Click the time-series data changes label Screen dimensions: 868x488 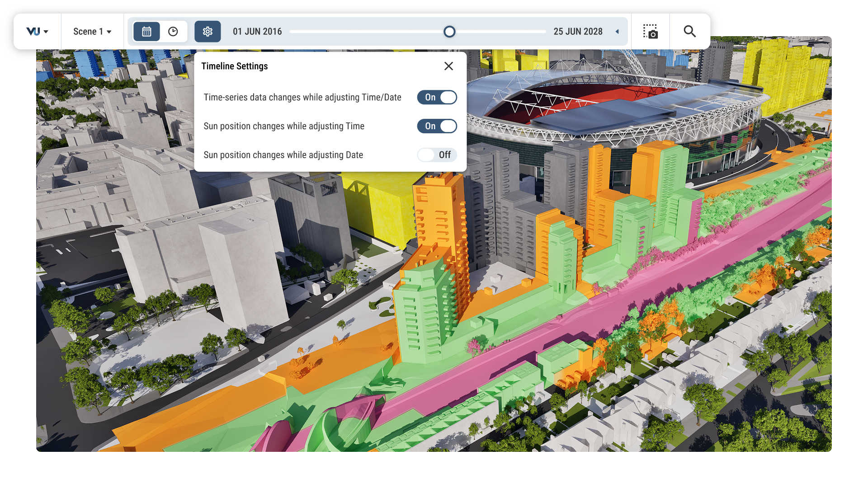click(302, 97)
